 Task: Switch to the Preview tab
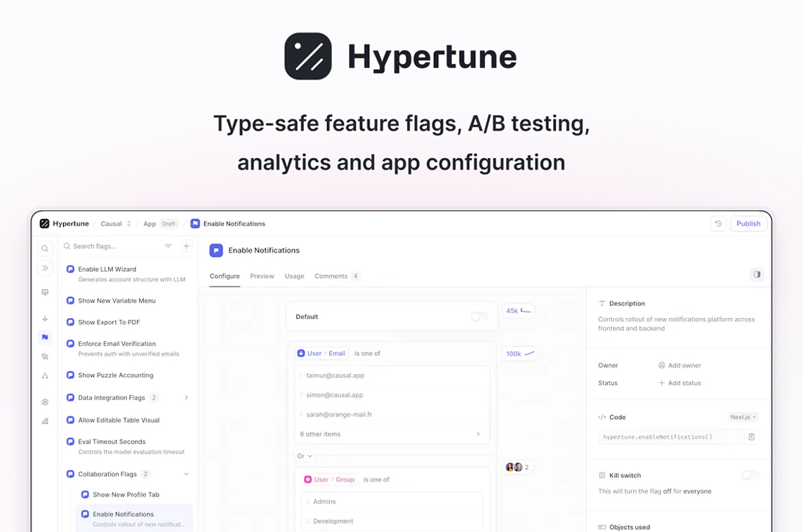(x=263, y=276)
